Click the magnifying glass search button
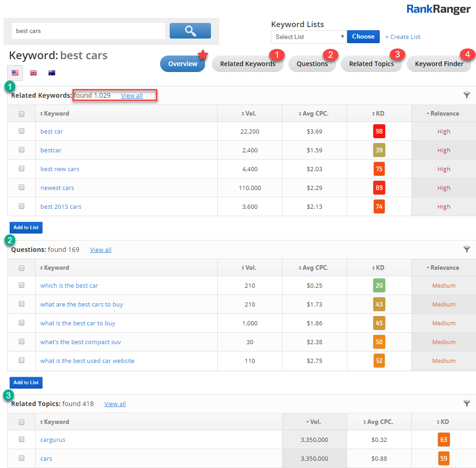 click(190, 31)
